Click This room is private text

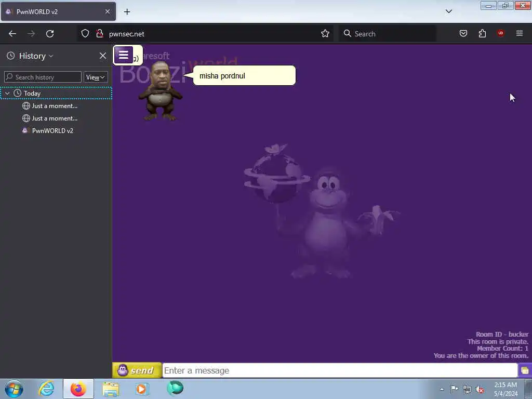coord(498,341)
